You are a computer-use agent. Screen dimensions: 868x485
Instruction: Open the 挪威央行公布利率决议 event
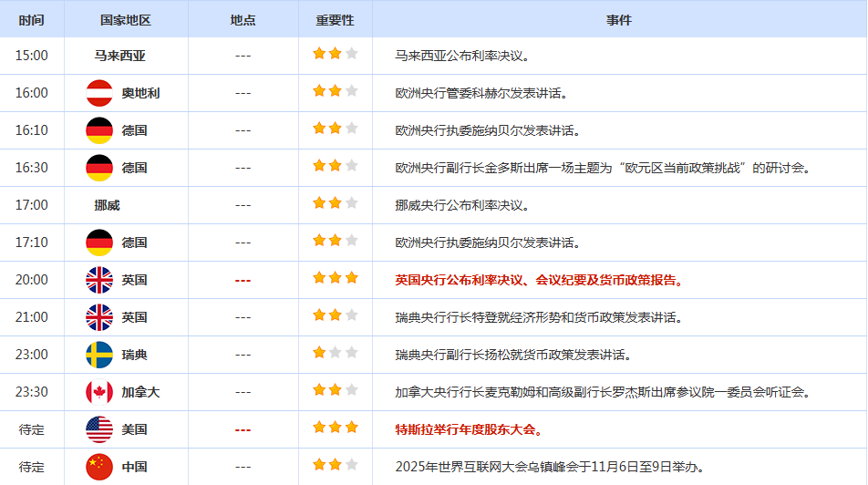tap(462, 205)
